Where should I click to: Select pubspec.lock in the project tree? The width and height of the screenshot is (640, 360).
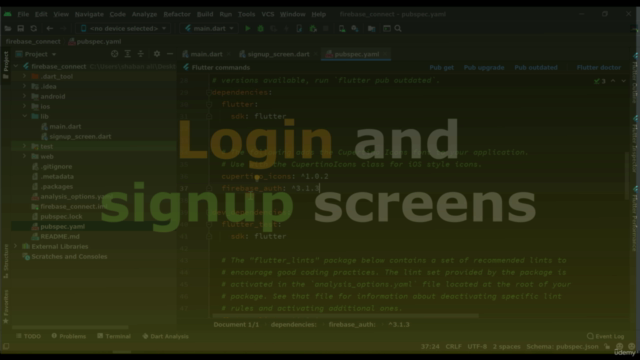(x=61, y=216)
